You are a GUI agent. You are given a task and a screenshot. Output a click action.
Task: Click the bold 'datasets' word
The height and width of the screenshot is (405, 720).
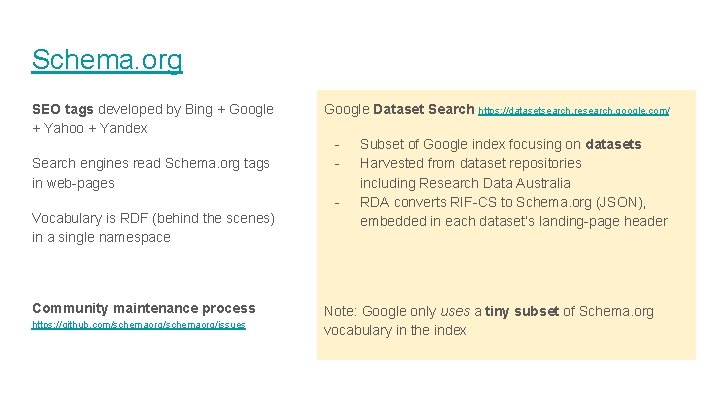click(x=613, y=144)
